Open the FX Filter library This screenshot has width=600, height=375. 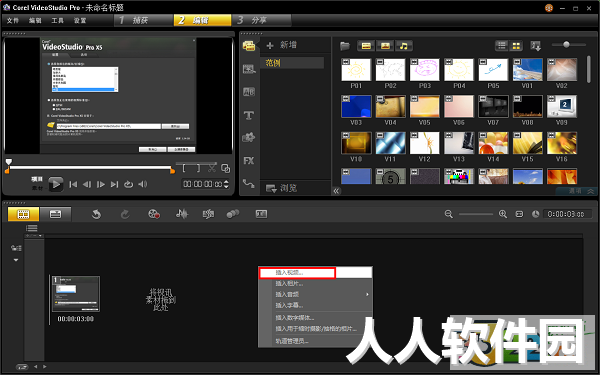click(x=249, y=161)
